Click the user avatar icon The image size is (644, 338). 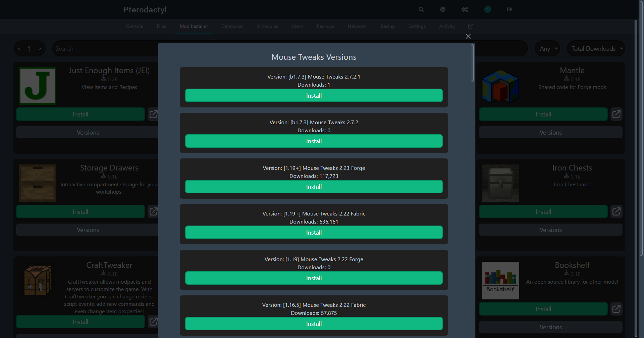coord(488,9)
